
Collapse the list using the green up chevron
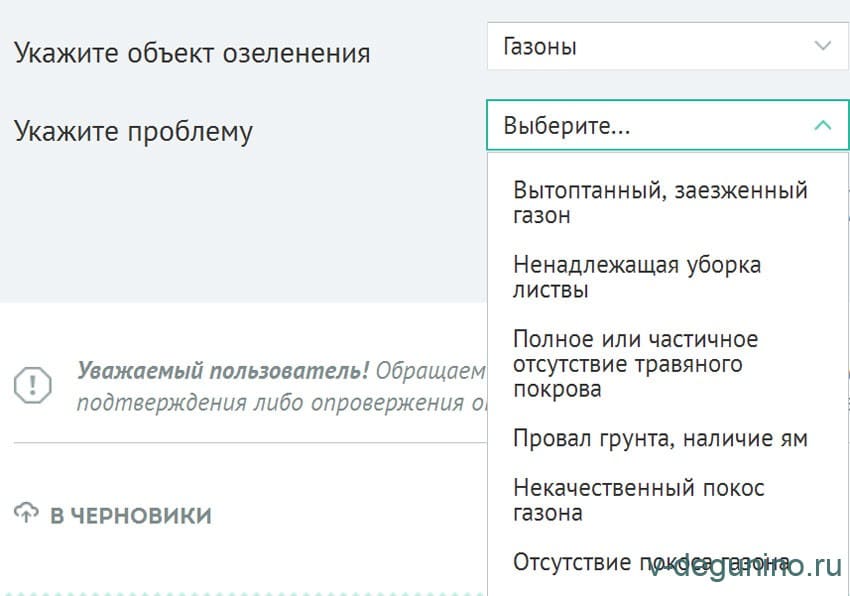(x=822, y=126)
